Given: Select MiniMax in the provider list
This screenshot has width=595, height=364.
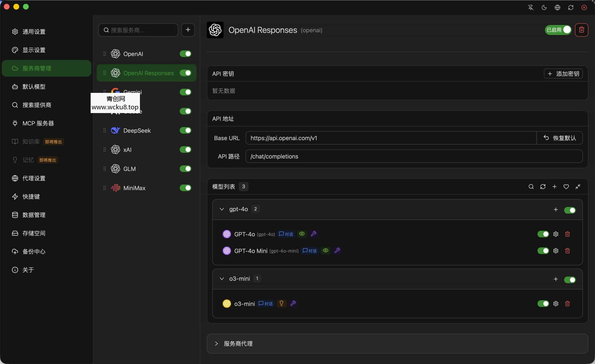Looking at the screenshot, I should click(134, 188).
